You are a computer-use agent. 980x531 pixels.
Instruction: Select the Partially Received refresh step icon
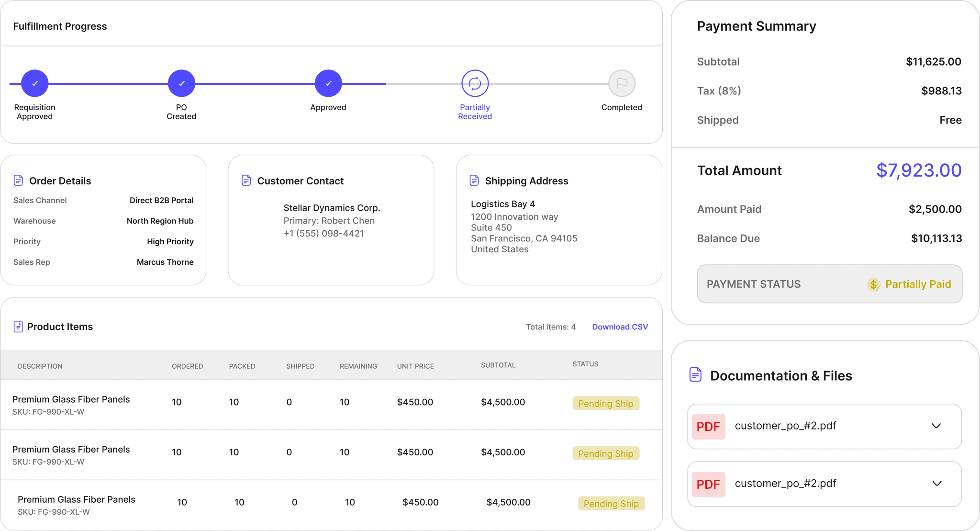475,83
